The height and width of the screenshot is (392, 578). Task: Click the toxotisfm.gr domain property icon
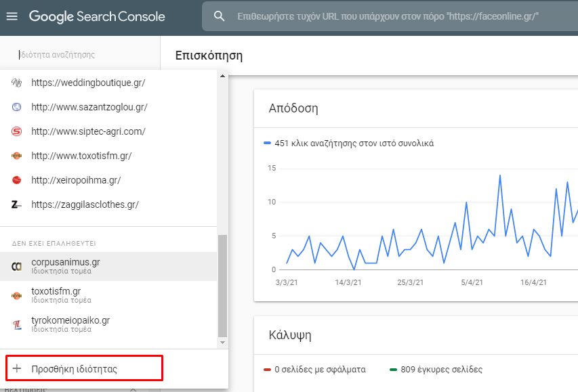tap(16, 295)
